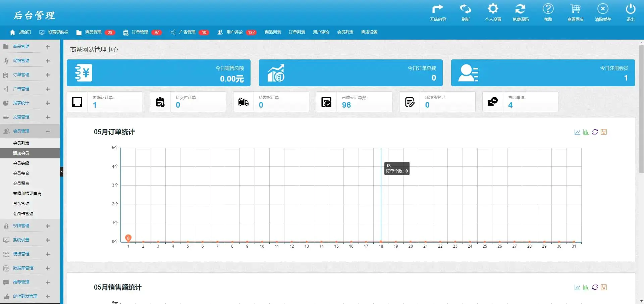Screen dimensions: 644x304
Task: Click the 开店向导 arrow icon in header
Action: tap(438, 9)
